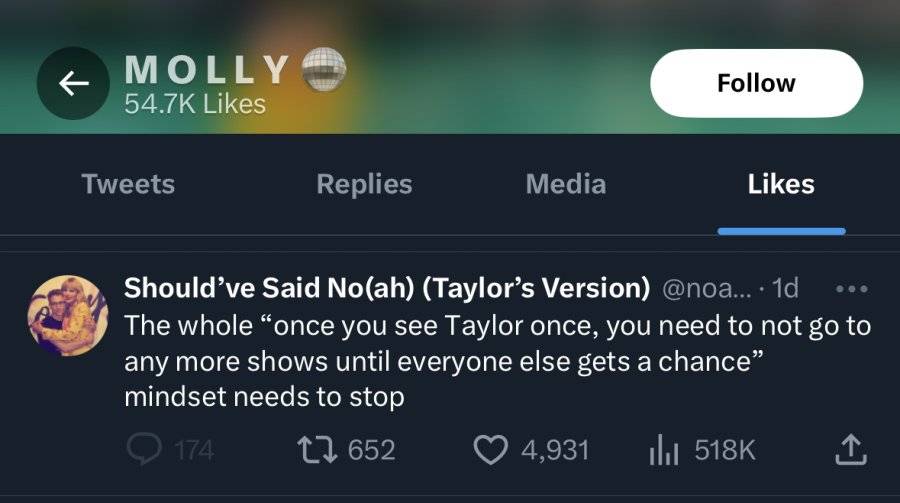
Task: Open the tweet author's profile picture
Action: (68, 315)
